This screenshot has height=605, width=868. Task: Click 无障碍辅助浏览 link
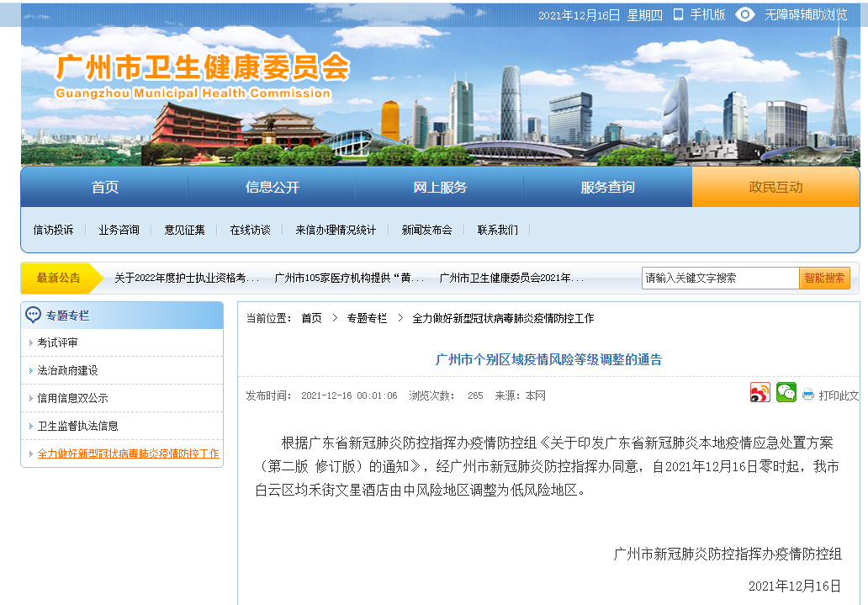(806, 15)
